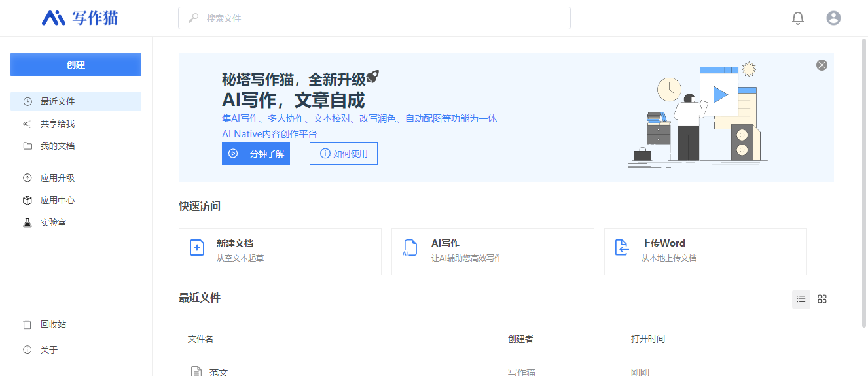Image resolution: width=868 pixels, height=376 pixels.
Task: Click the 秘塔写作猫，全新升级 title
Action: [x=294, y=79]
